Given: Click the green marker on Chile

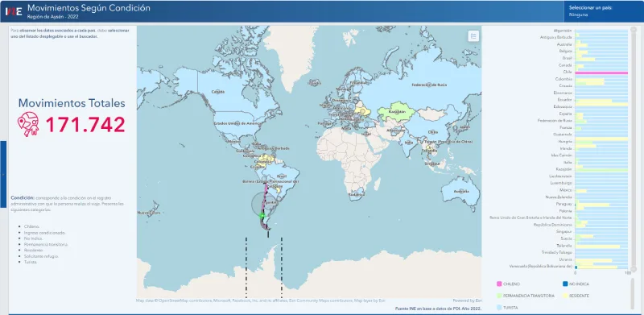Looking at the screenshot, I should (262, 215).
